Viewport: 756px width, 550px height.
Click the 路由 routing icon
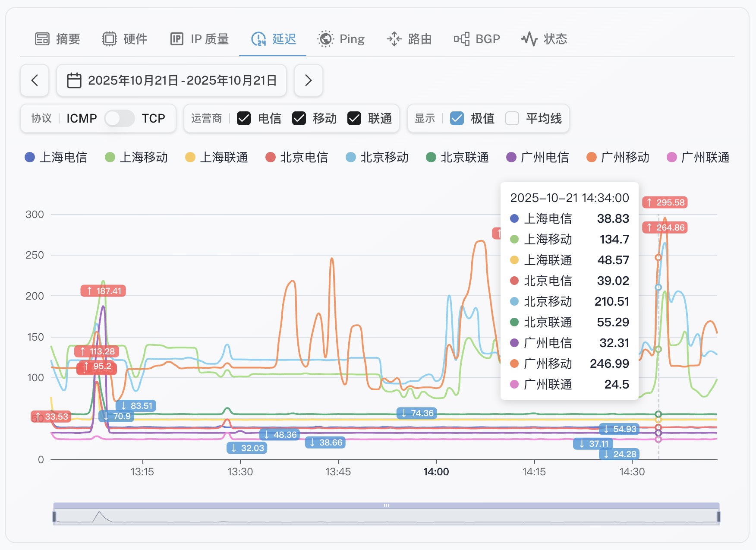pyautogui.click(x=394, y=39)
